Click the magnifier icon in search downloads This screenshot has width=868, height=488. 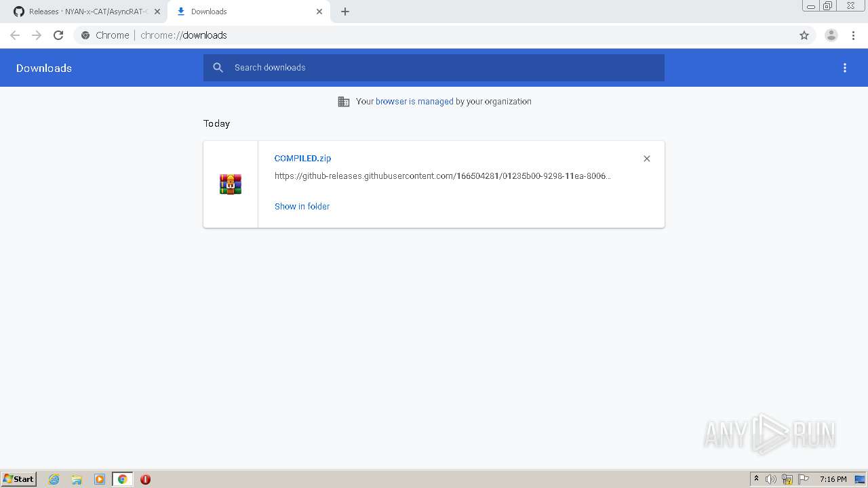coord(218,68)
